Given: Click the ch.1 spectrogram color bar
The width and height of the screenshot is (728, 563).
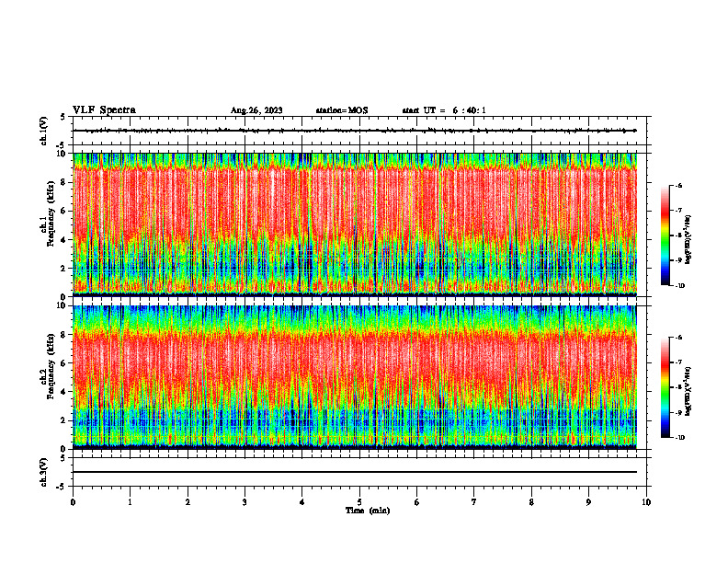Looking at the screenshot, I should (x=665, y=236).
